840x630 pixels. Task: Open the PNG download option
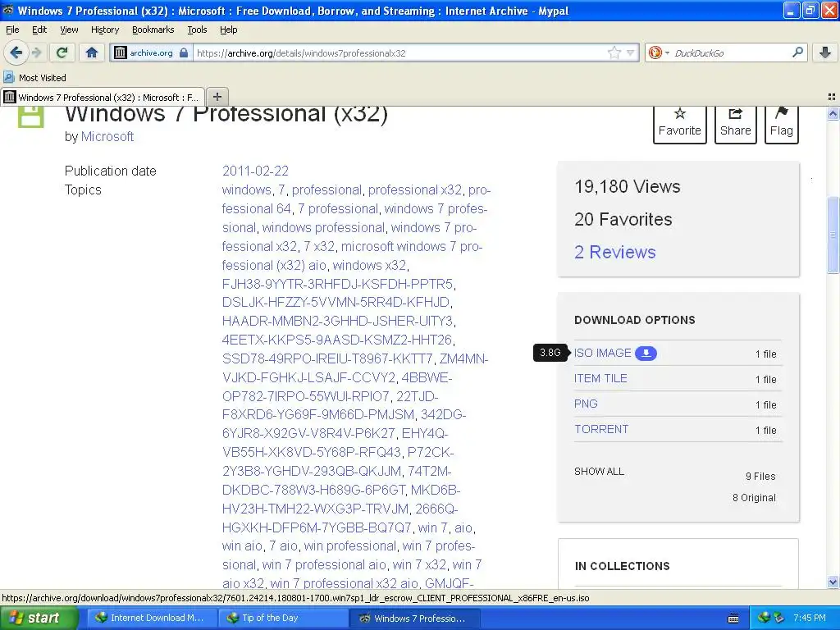586,404
